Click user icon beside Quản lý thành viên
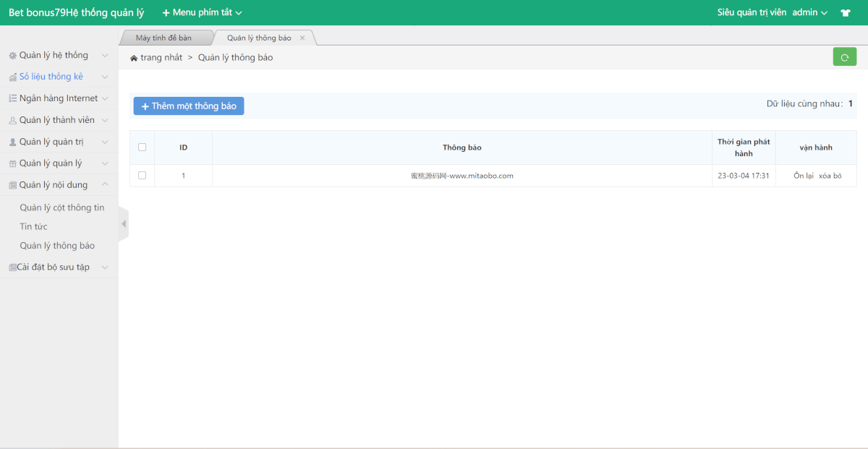The height and width of the screenshot is (449, 868). (x=12, y=121)
